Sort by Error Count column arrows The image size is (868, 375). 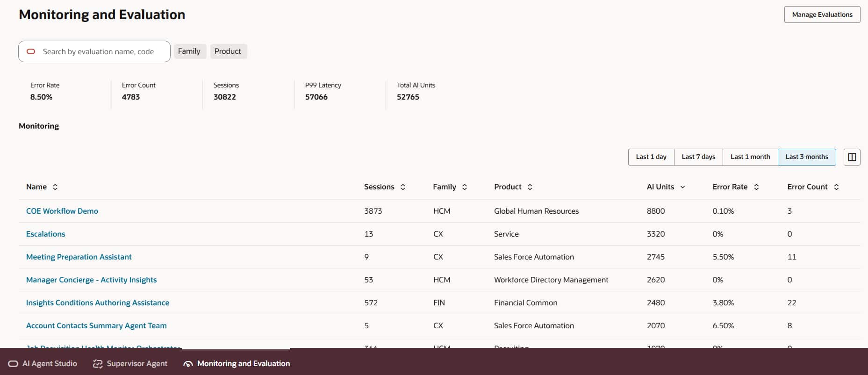836,187
